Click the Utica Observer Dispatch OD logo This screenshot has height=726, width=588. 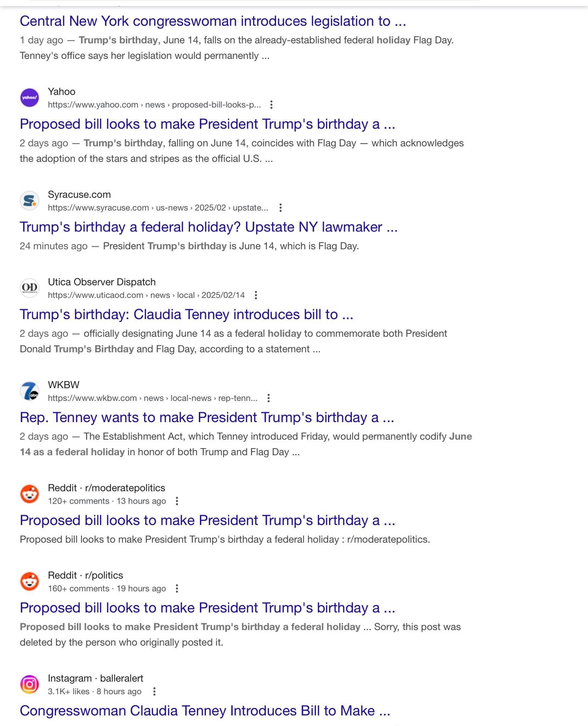[29, 288]
